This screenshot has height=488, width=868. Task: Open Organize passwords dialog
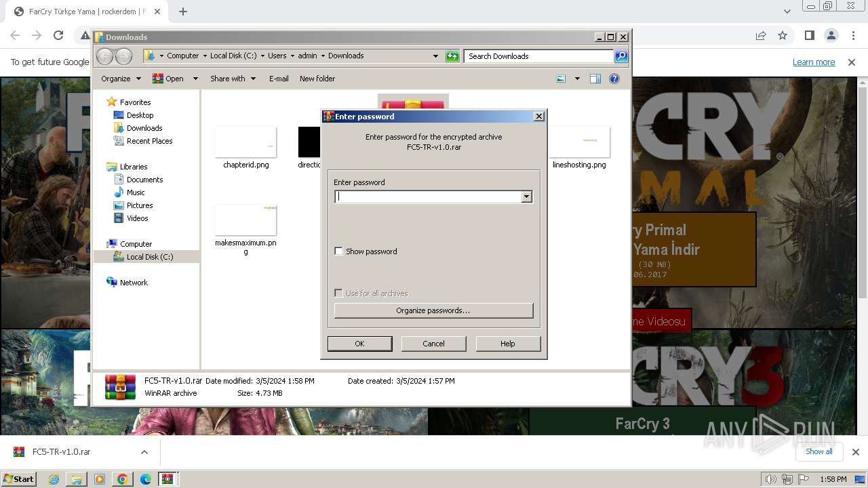click(433, 310)
